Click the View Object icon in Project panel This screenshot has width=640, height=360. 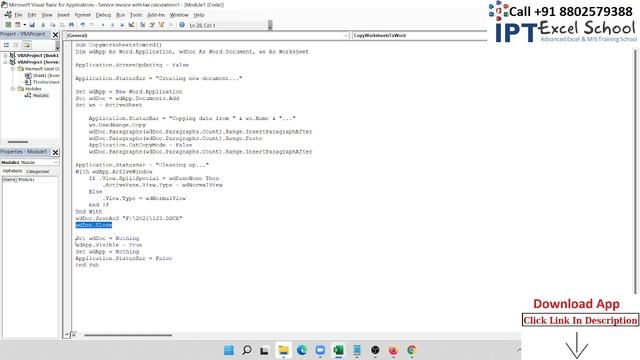coord(16,45)
